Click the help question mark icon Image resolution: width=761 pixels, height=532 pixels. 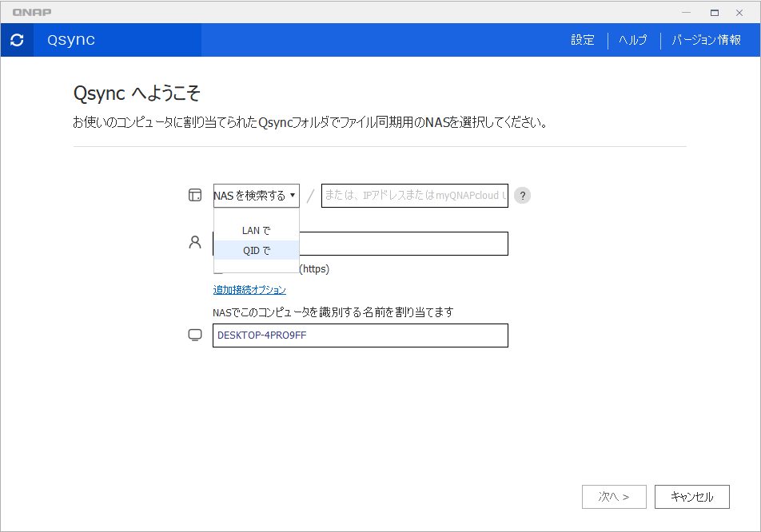pos(522,196)
